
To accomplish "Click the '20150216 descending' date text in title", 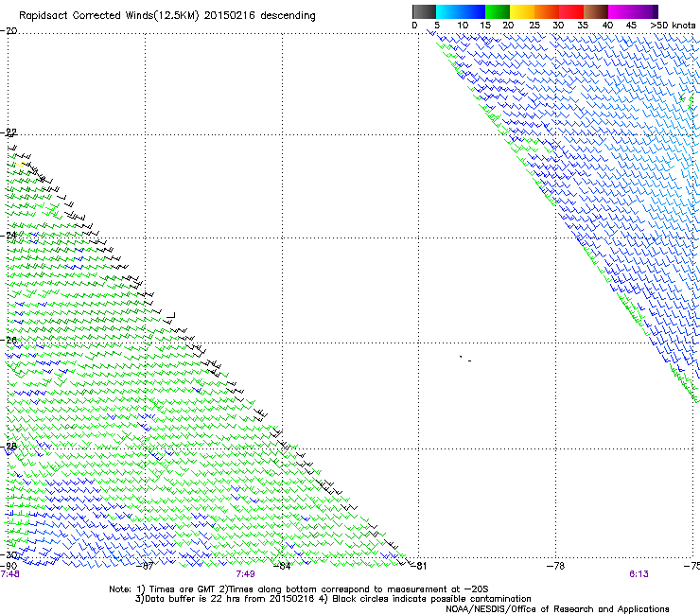I will pyautogui.click(x=260, y=16).
